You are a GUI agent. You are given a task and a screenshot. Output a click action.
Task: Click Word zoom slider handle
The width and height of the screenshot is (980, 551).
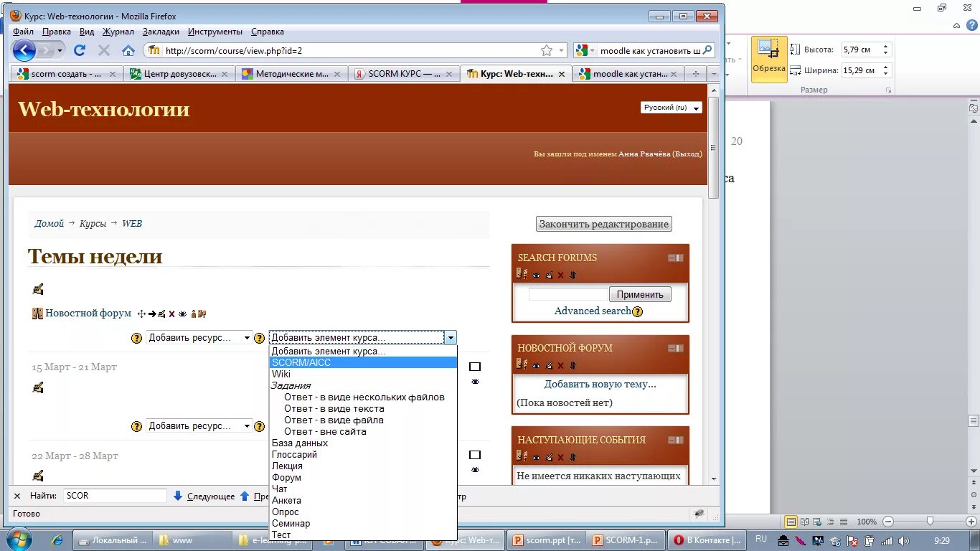pos(930,522)
